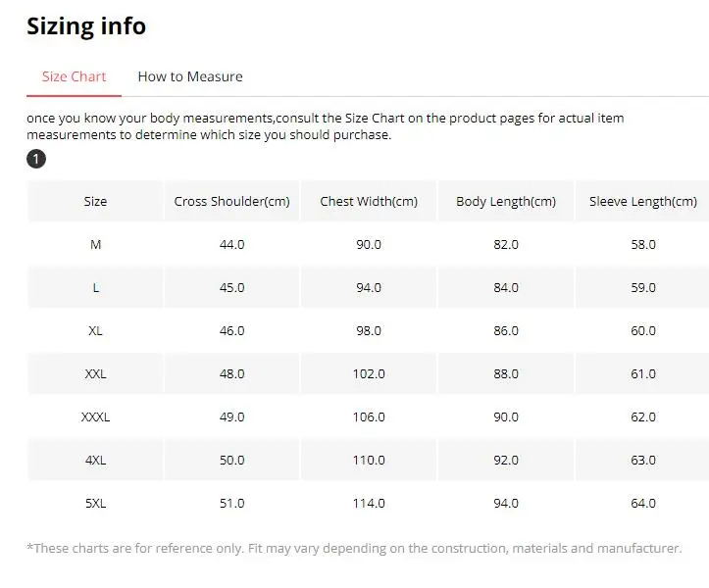This screenshot has width=709, height=588.
Task: Switch to How to Measure tab
Action: coord(190,76)
